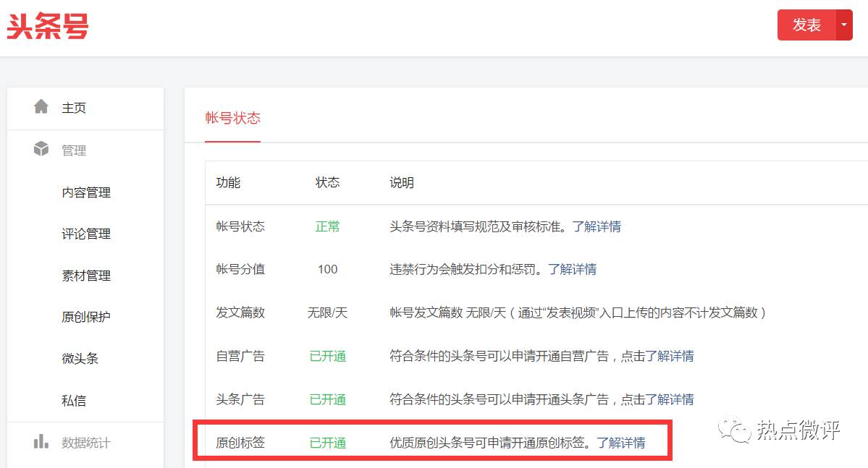868x468 pixels.
Task: Click the 功能 column header
Action: point(228,182)
